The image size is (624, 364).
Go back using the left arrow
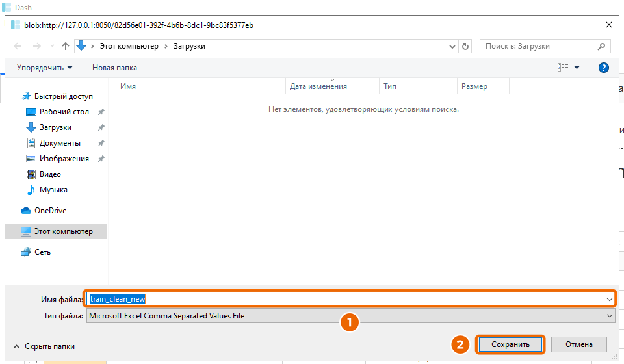18,46
